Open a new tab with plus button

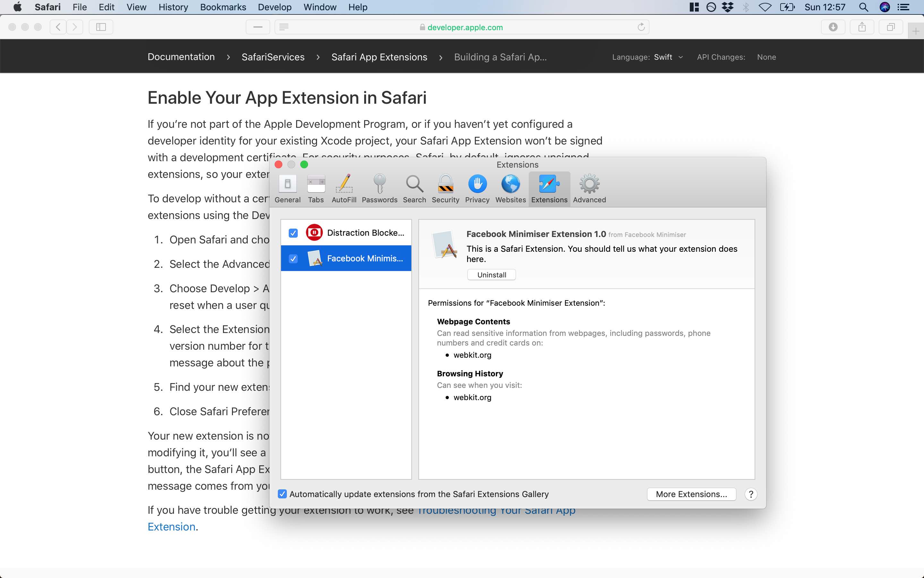click(916, 31)
